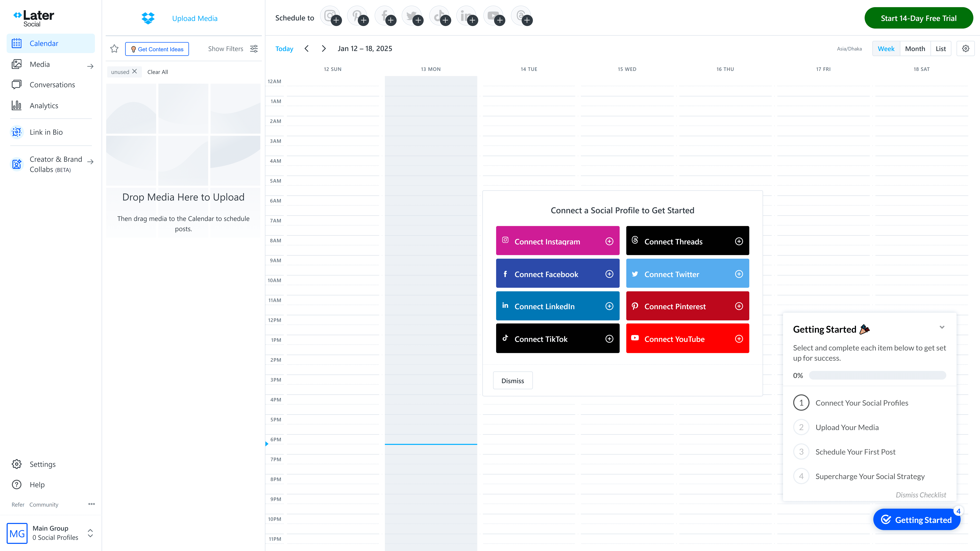Click the Upload Media link
The height and width of the screenshot is (551, 980).
point(195,18)
